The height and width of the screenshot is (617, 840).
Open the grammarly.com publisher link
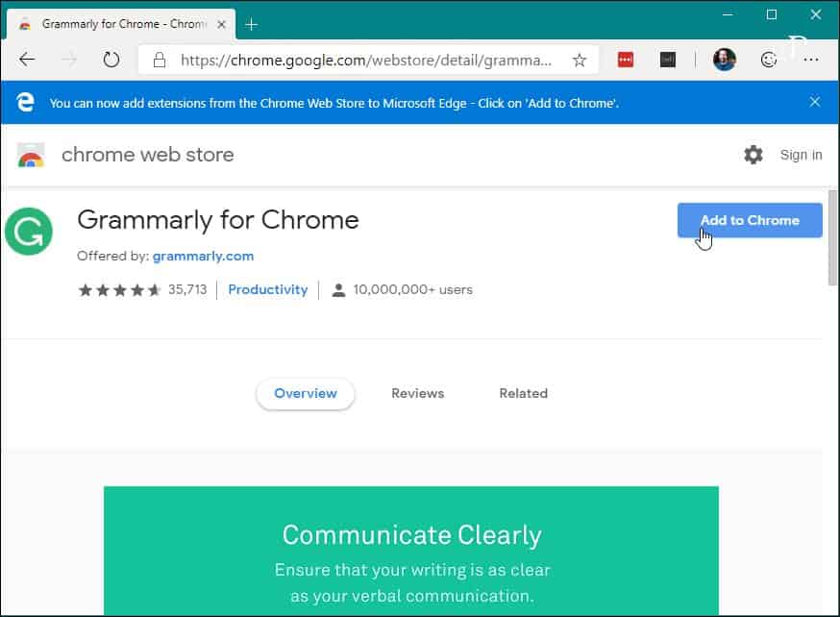click(203, 256)
